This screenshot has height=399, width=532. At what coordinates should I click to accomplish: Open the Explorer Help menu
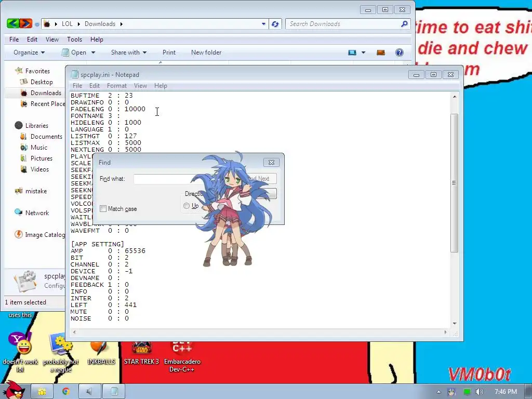coord(96,39)
